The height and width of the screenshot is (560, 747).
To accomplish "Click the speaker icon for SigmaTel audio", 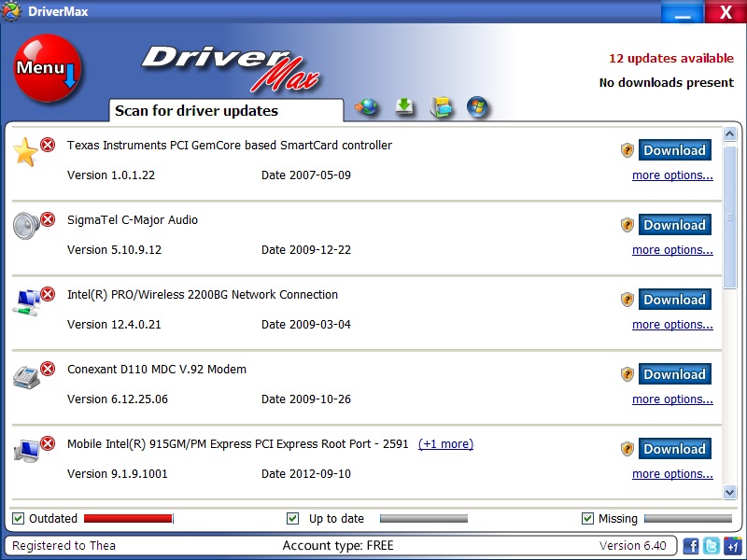I will pos(26,226).
